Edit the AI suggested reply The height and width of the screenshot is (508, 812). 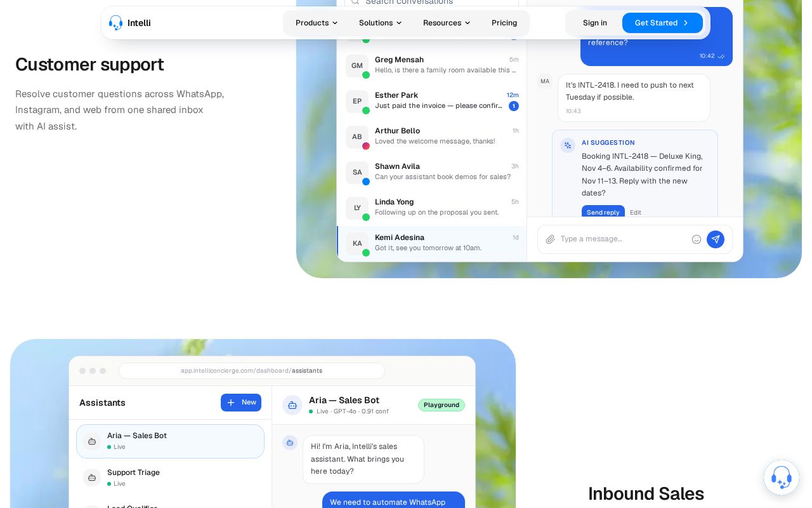click(636, 213)
